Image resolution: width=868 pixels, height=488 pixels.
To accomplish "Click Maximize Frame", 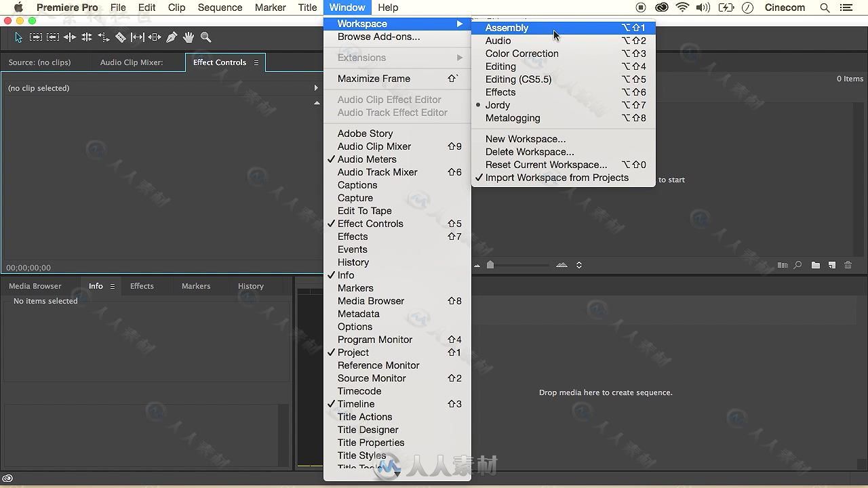I will pyautogui.click(x=397, y=79).
